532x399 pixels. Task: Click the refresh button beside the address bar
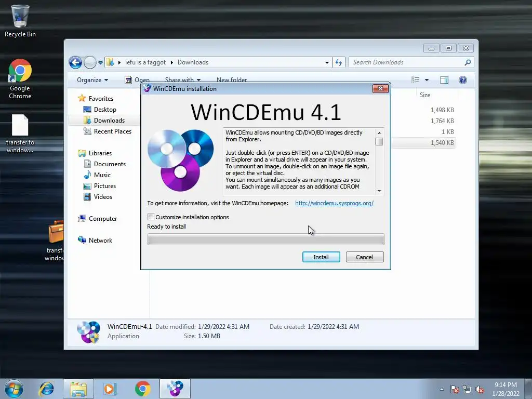coord(339,62)
